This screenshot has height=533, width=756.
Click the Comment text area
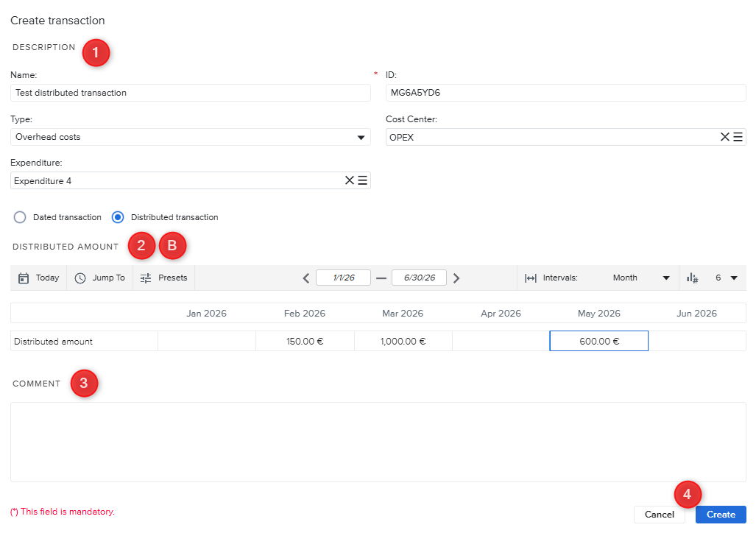(x=378, y=442)
